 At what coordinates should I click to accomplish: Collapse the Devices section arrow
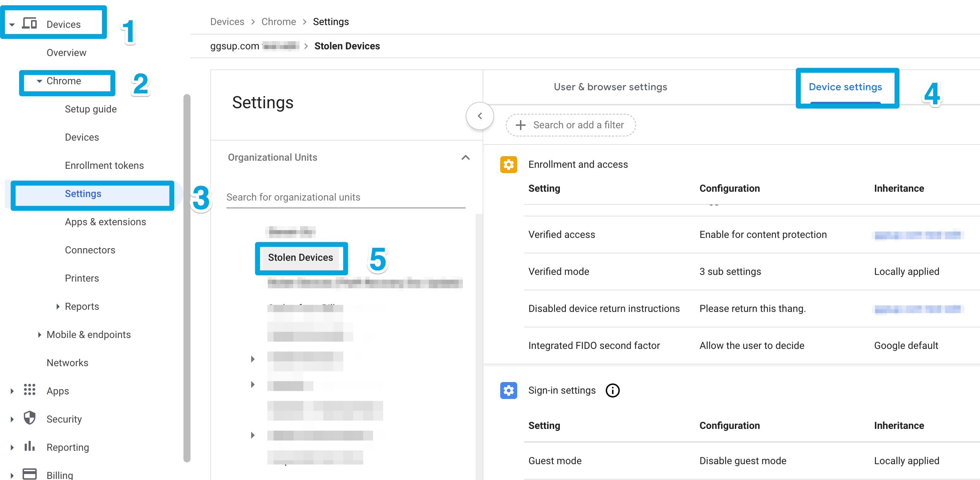12,25
